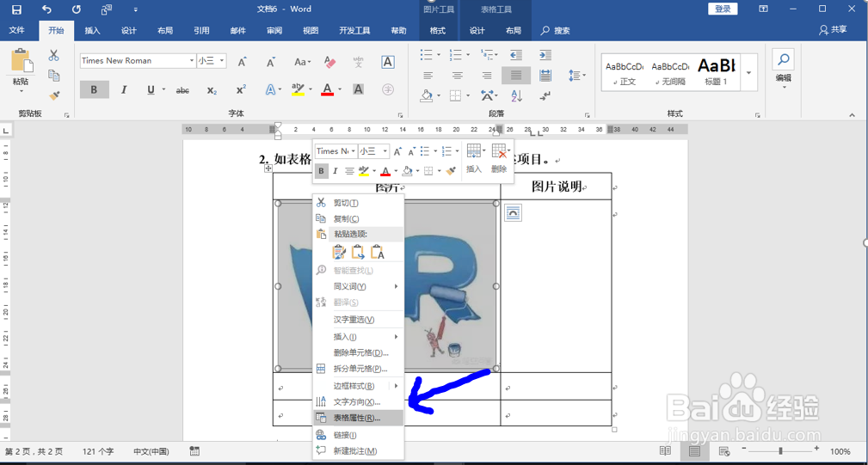Click the Cut scissors icon in ribbon

click(x=53, y=55)
